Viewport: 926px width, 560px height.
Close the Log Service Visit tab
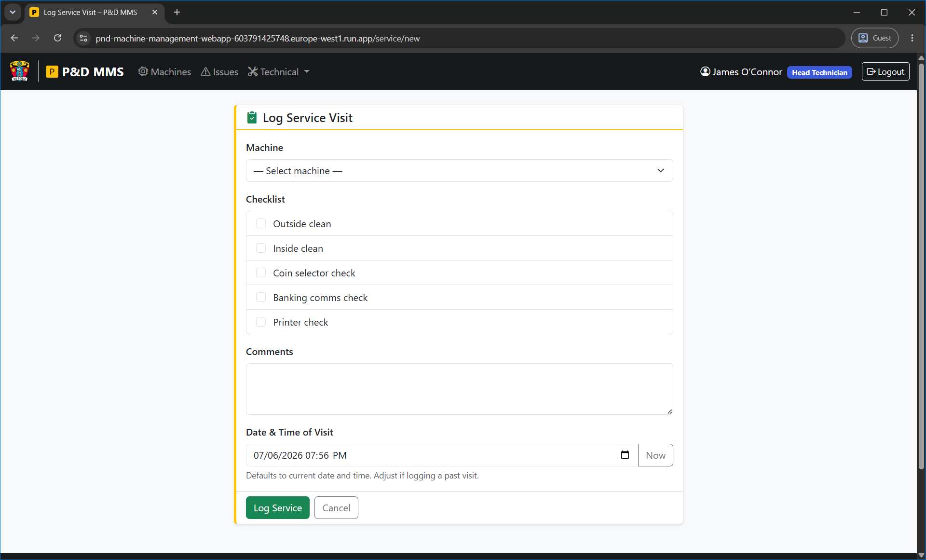point(155,13)
